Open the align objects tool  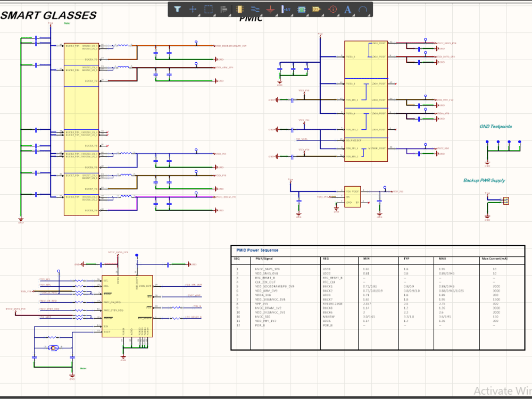(x=223, y=9)
